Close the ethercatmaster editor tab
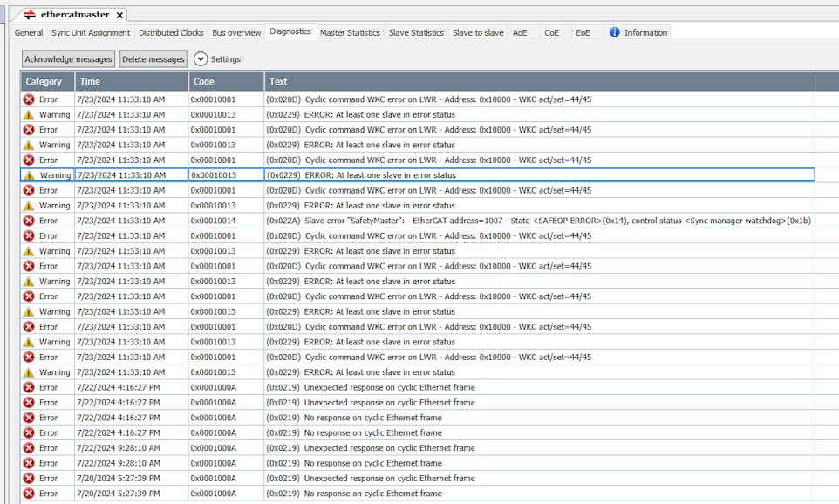This screenshot has width=839, height=504. coord(119,15)
